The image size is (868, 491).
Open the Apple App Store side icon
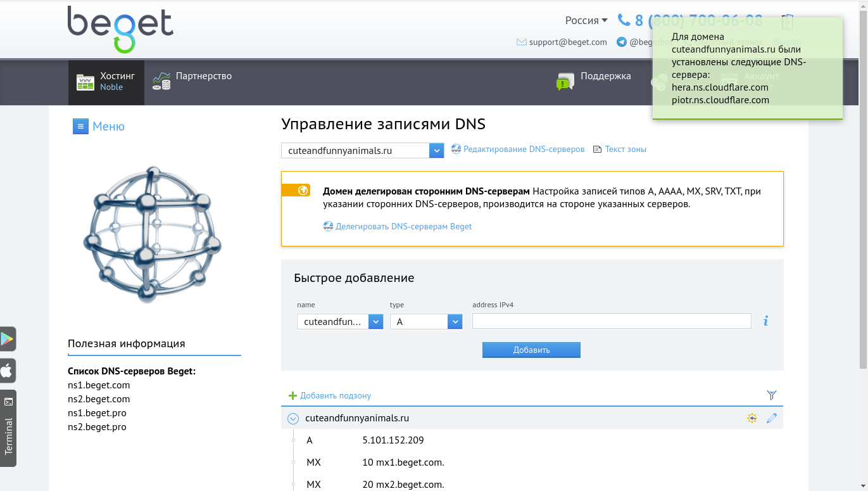click(x=8, y=371)
